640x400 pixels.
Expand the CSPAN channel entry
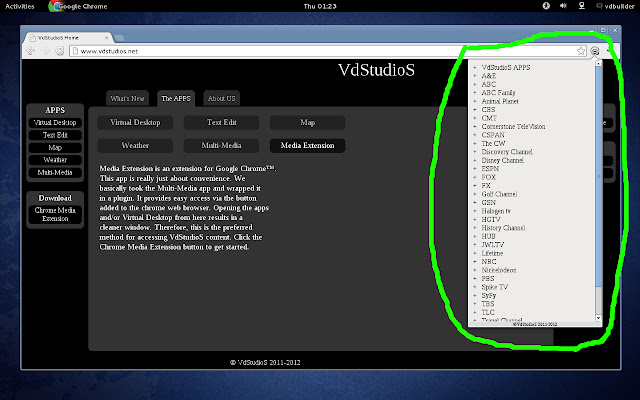tap(475, 135)
